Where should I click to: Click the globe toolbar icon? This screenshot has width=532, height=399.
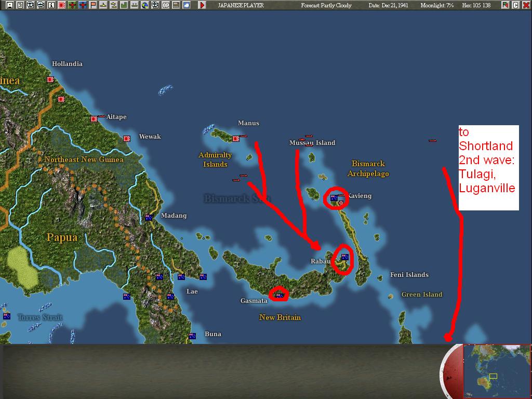click(x=145, y=5)
